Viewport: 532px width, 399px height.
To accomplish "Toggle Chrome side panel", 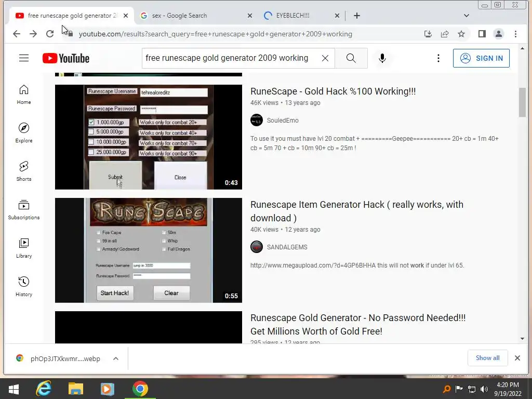I will tap(482, 34).
